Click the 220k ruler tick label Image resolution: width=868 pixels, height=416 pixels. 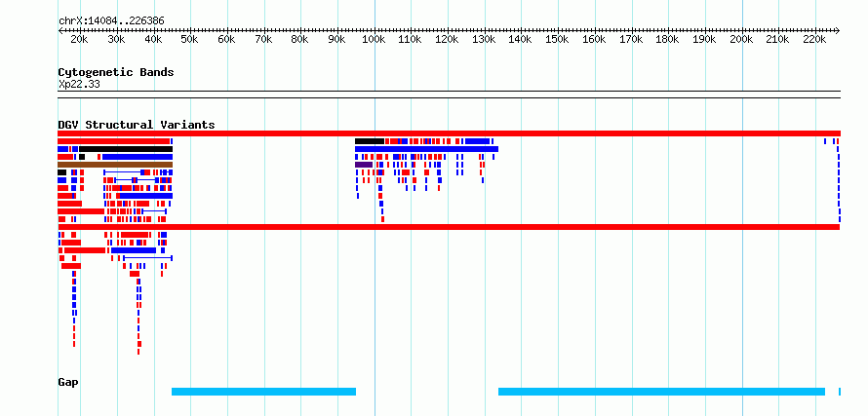pos(815,40)
